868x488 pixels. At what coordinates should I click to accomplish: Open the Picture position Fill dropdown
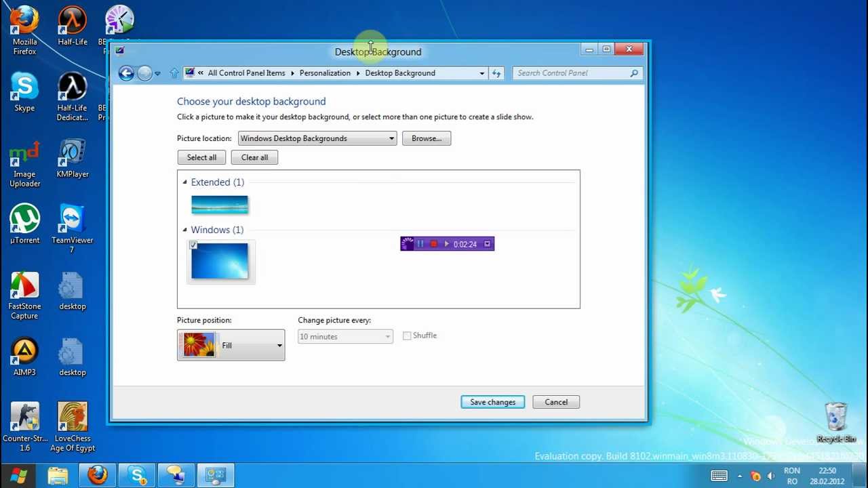[x=231, y=345]
